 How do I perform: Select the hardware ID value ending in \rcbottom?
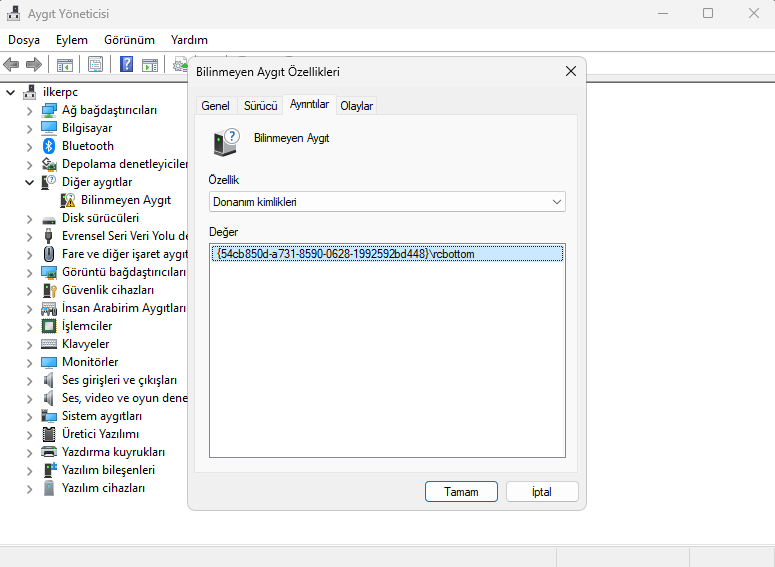pyautogui.click(x=388, y=254)
